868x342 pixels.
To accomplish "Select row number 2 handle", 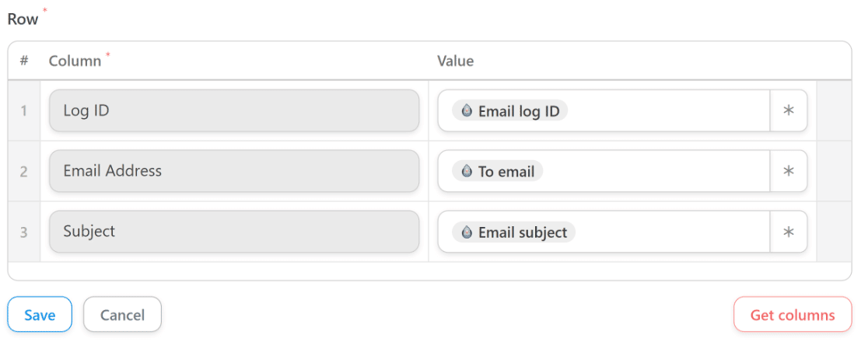I will (x=24, y=172).
